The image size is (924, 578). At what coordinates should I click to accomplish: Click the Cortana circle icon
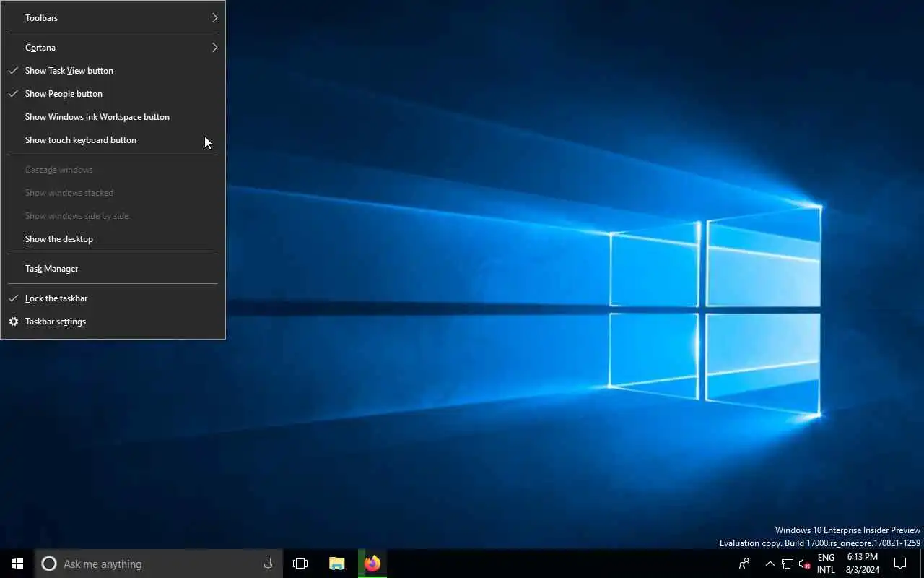click(49, 564)
